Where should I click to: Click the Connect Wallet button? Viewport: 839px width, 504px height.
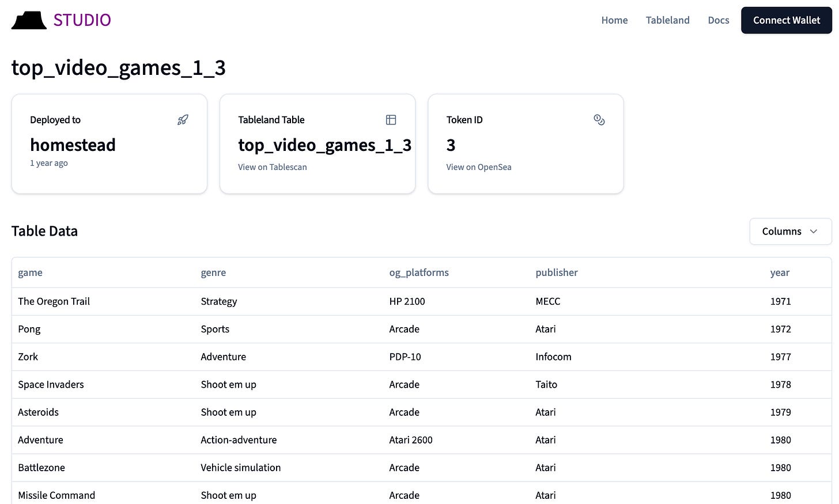click(x=786, y=20)
